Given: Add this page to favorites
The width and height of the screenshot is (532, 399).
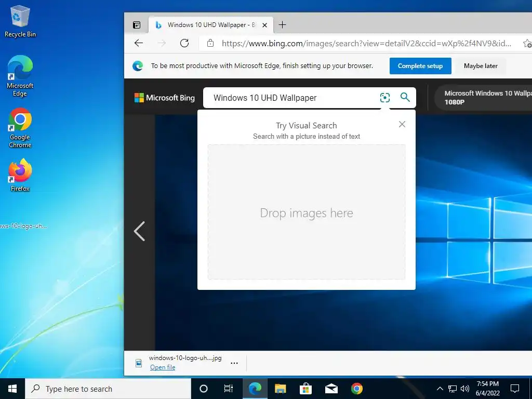Looking at the screenshot, I should (527, 44).
